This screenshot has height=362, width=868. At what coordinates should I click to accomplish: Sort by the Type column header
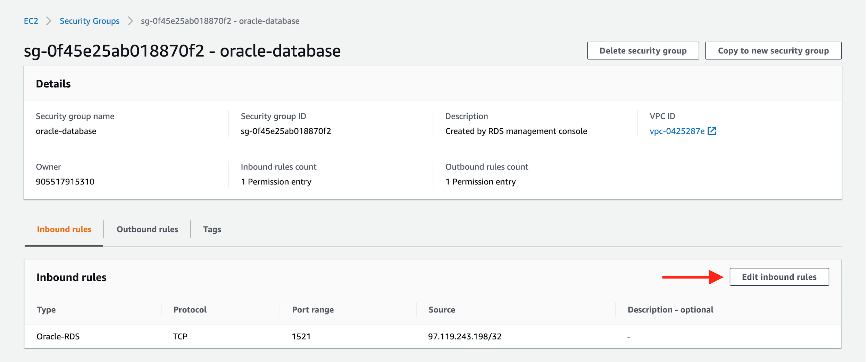coord(46,309)
